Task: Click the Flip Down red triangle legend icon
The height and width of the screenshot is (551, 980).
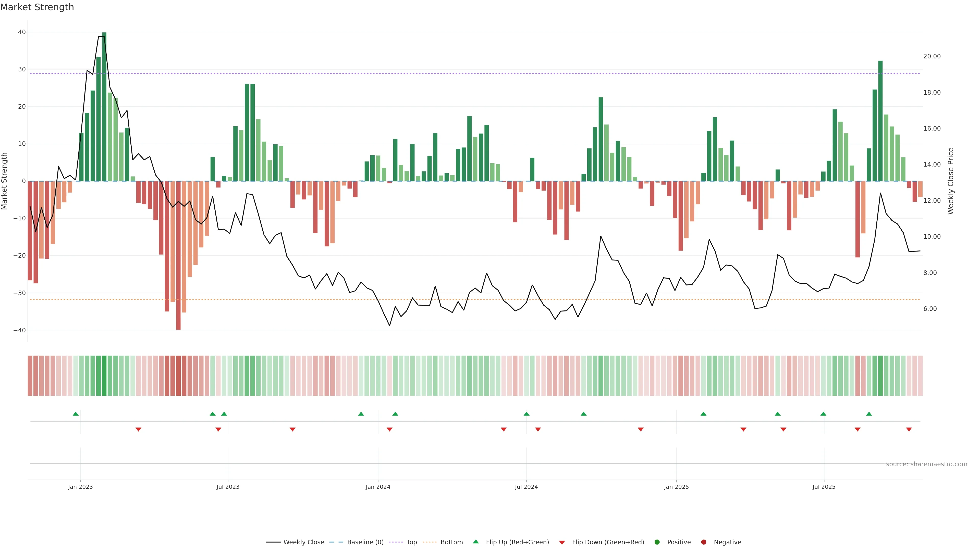Action: [562, 543]
